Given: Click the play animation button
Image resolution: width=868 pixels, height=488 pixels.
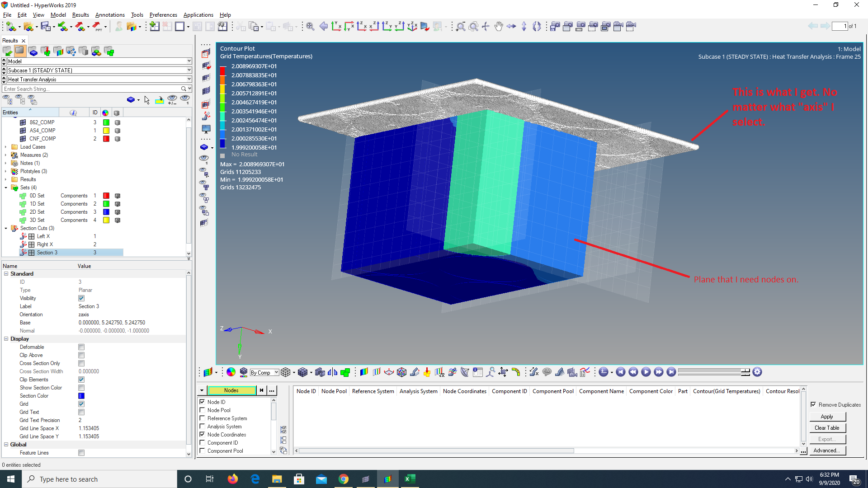Looking at the screenshot, I should point(646,372).
